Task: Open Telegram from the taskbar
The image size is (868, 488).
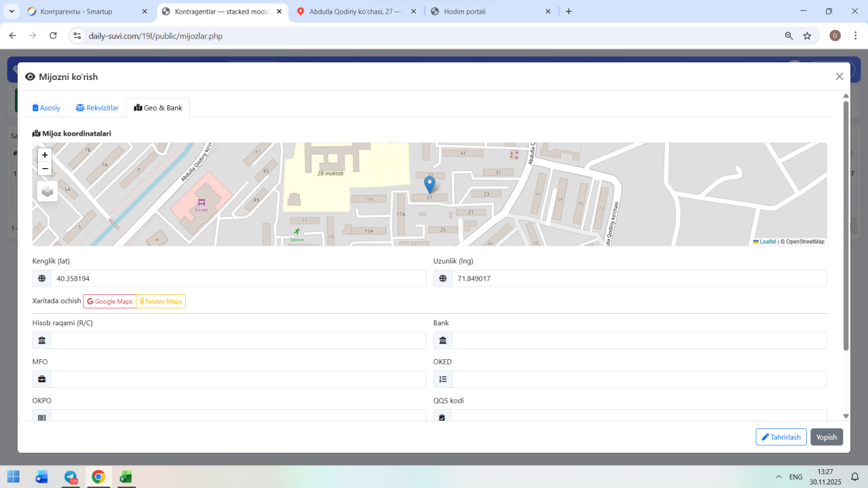Action: [71, 476]
